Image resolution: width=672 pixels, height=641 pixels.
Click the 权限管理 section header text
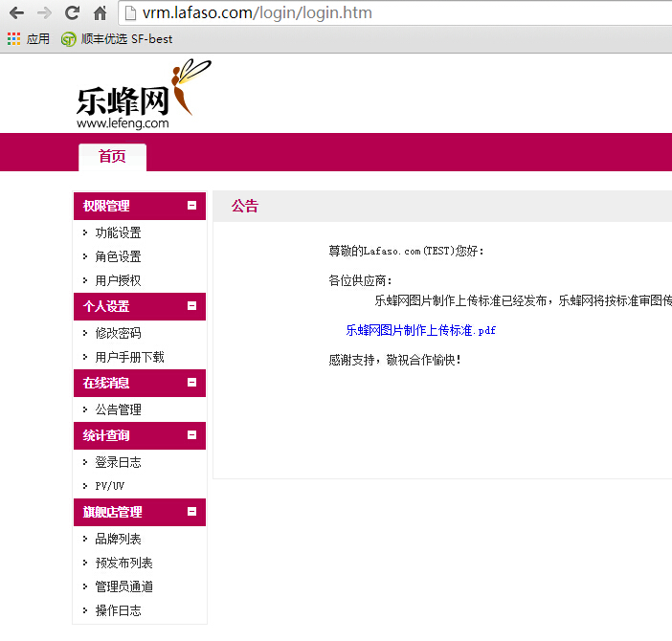coord(106,206)
